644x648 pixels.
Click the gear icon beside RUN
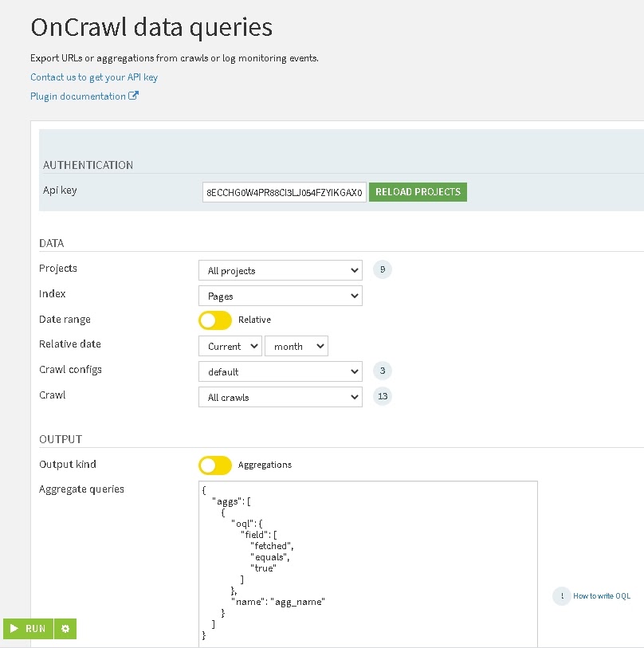(x=65, y=629)
